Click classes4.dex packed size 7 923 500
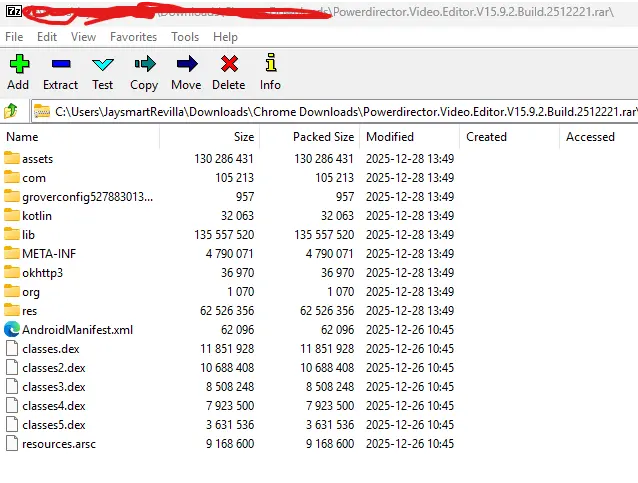This screenshot has height=483, width=638. [330, 406]
